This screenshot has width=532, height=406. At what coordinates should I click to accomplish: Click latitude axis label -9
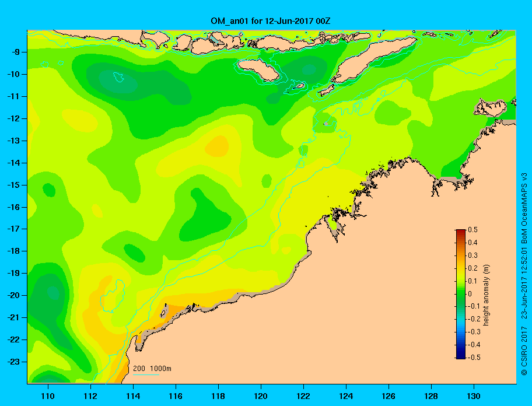click(x=15, y=52)
